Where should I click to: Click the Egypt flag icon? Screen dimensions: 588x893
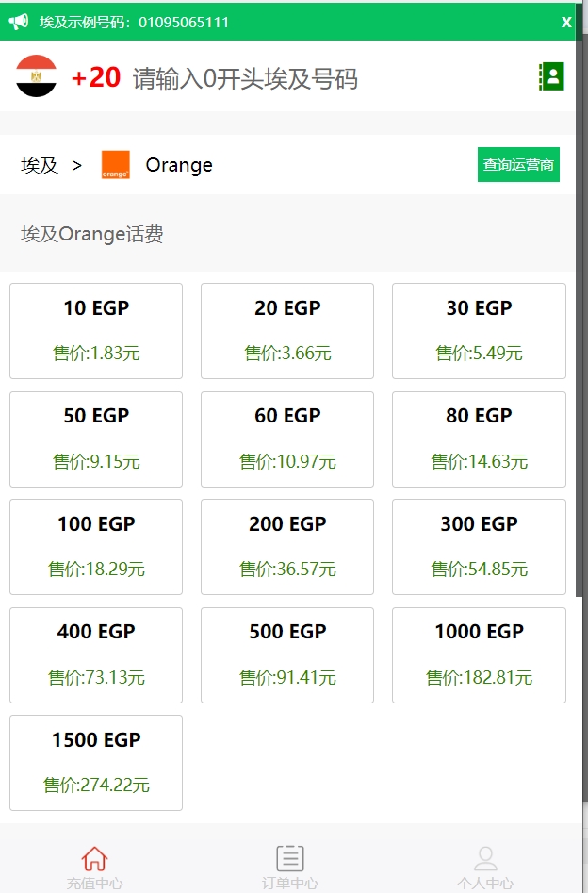pos(37,76)
